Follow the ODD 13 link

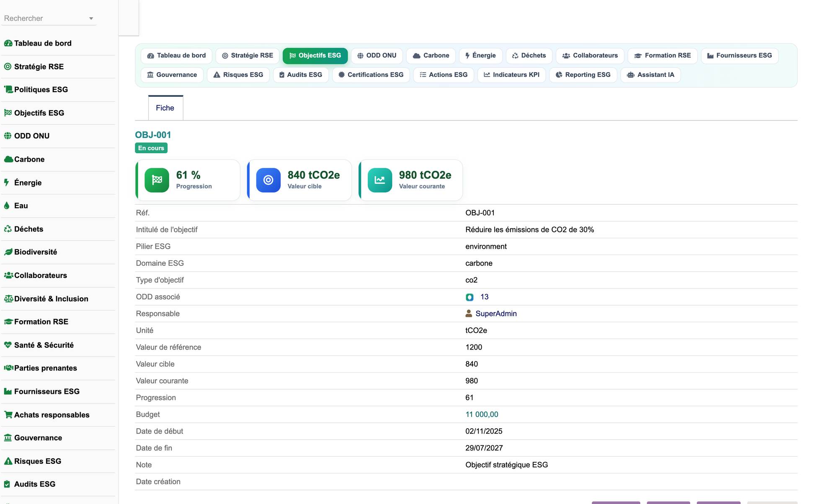[x=484, y=297]
